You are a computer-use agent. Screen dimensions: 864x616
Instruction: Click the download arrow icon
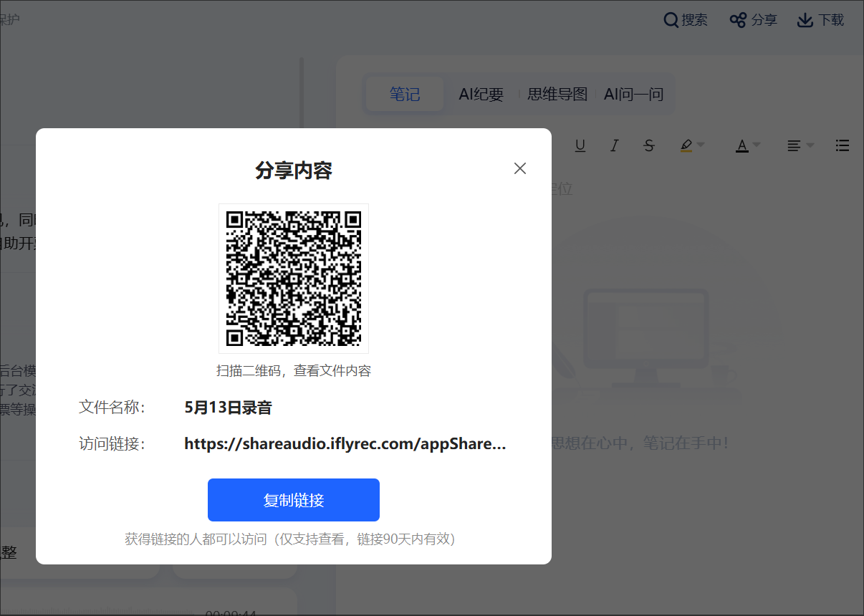[x=805, y=20]
